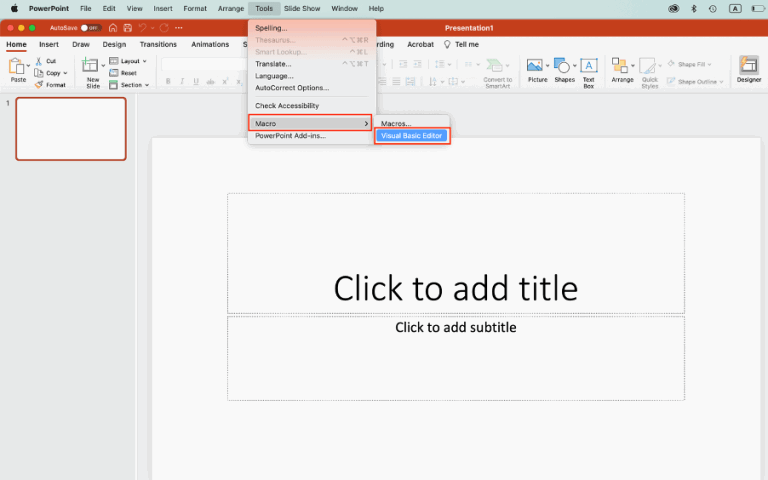Click the Cut scissors icon

(39, 61)
